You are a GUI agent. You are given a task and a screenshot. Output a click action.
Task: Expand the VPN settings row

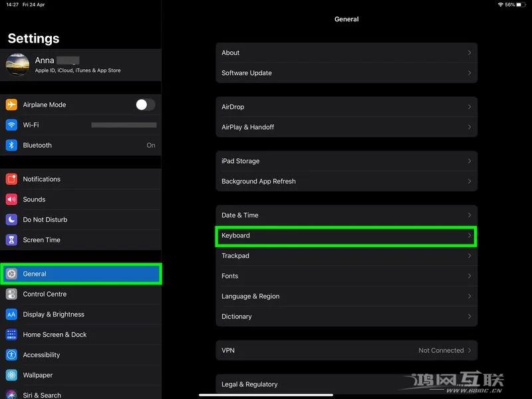pyautogui.click(x=346, y=350)
